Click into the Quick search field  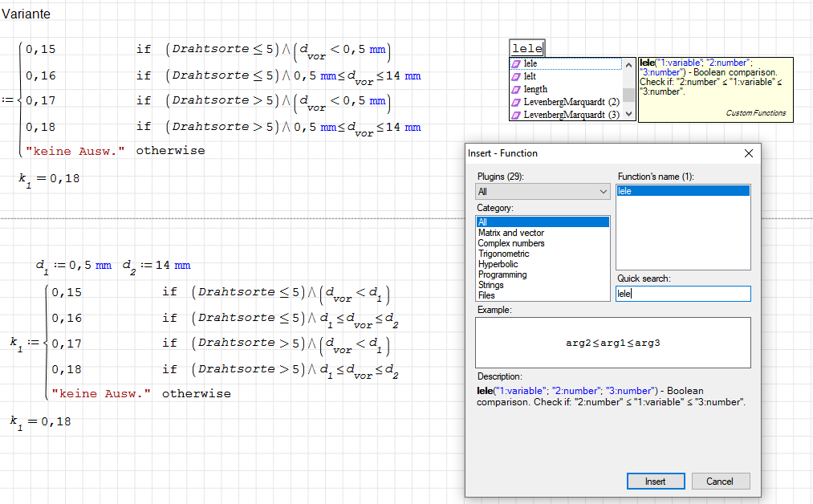683,294
